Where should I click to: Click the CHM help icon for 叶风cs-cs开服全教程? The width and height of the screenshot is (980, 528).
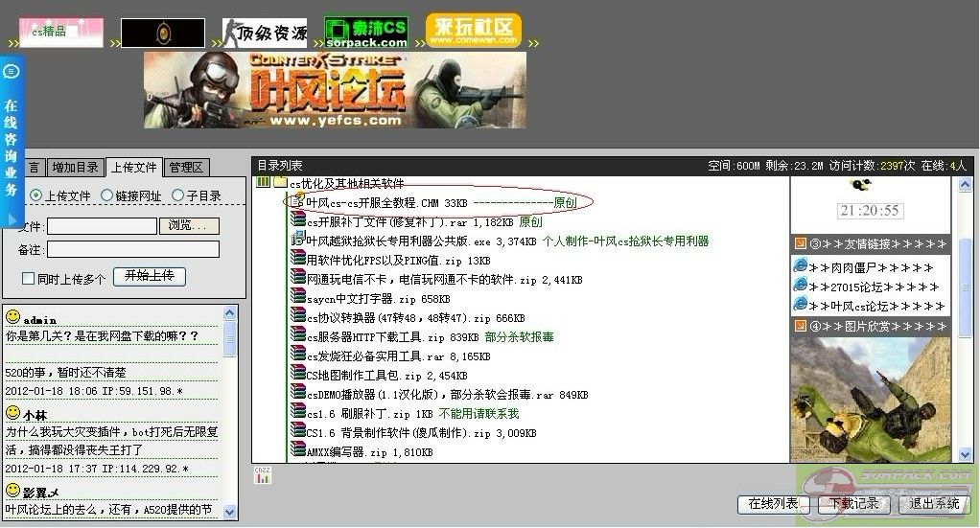(x=298, y=202)
